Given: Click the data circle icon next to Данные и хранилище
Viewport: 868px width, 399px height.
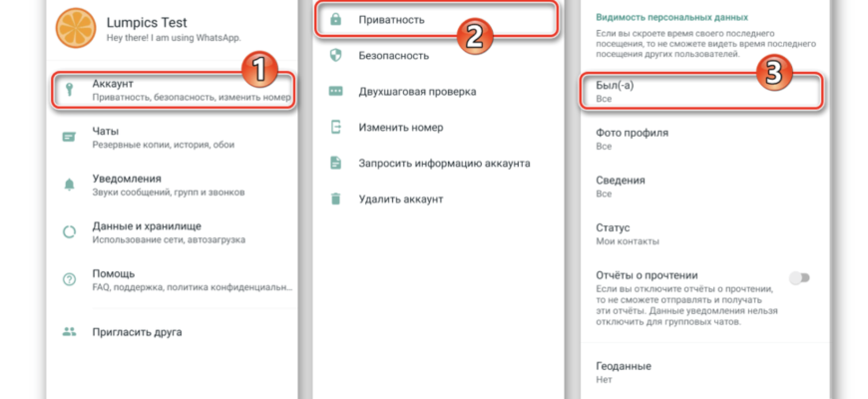Looking at the screenshot, I should click(69, 232).
